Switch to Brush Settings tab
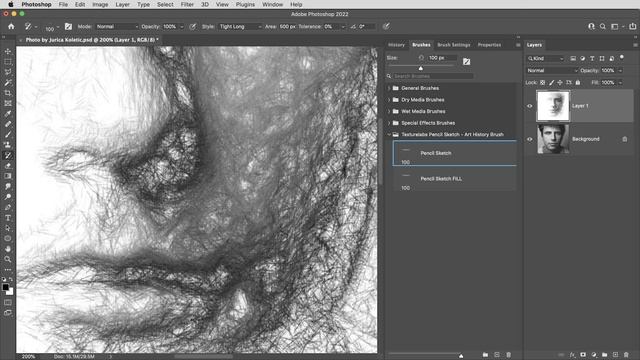The width and height of the screenshot is (640, 360). click(x=453, y=45)
